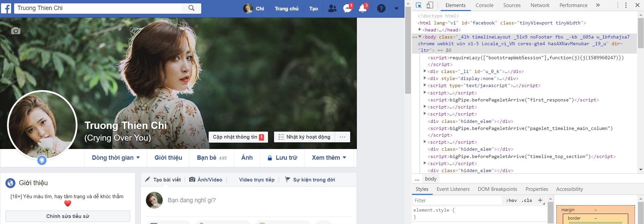Open the Event Listeners pane tab
Screen dimensions: 644x224
(x=453, y=189)
